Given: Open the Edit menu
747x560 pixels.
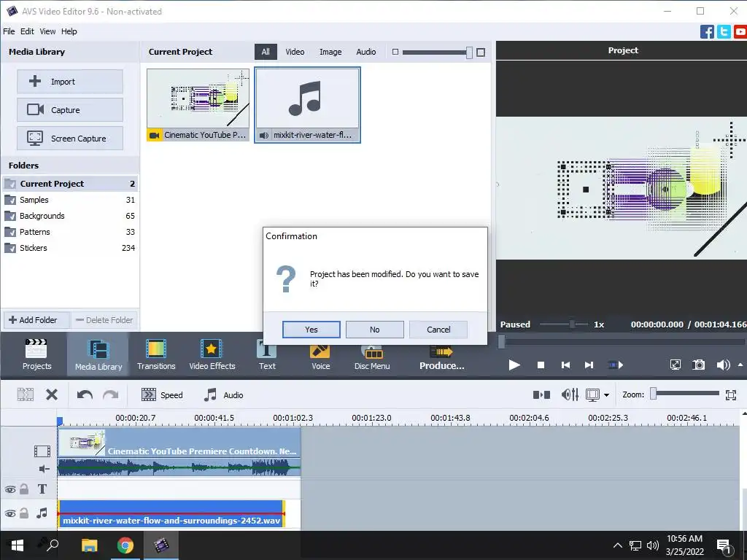Looking at the screenshot, I should click(x=27, y=31).
